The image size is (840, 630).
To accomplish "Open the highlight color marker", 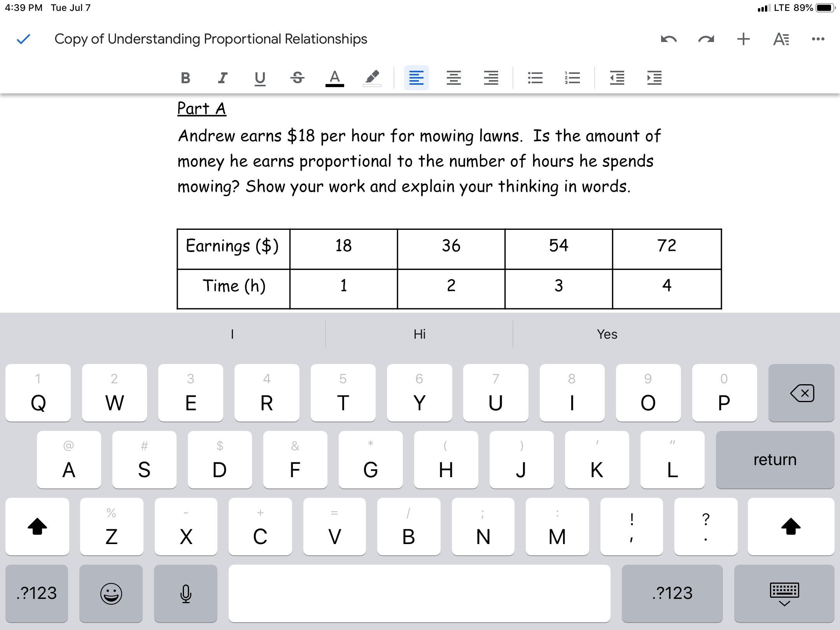I will point(372,78).
